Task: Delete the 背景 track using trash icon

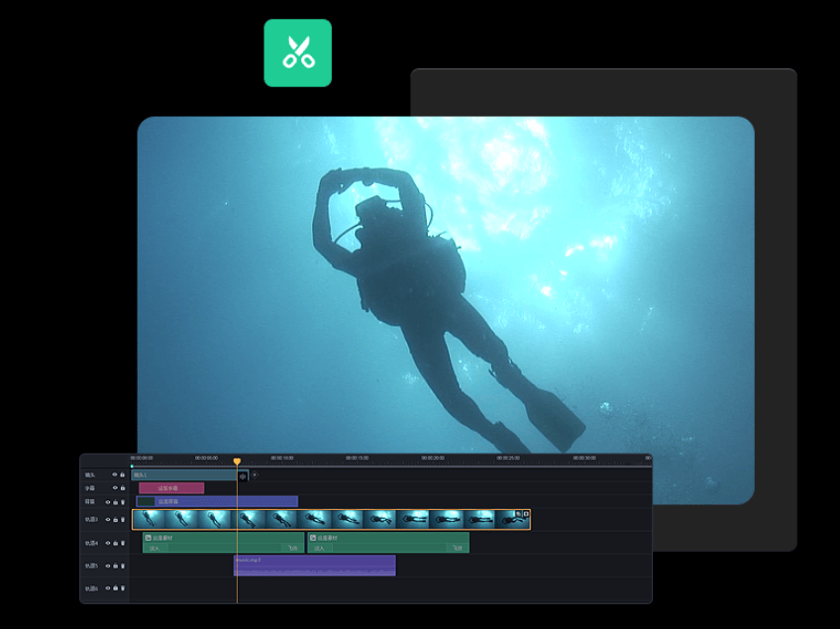Action: pos(123,502)
